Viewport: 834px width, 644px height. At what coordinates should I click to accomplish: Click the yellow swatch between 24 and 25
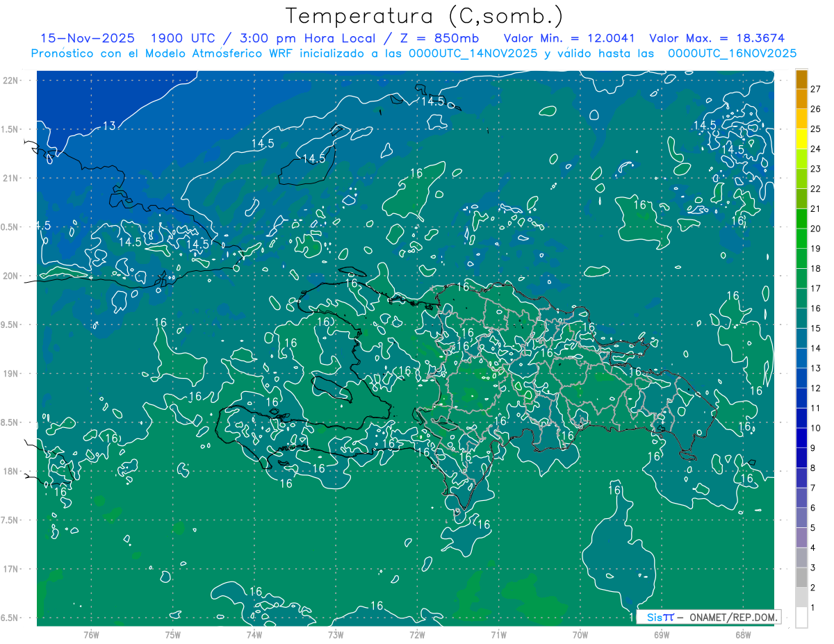[801, 139]
